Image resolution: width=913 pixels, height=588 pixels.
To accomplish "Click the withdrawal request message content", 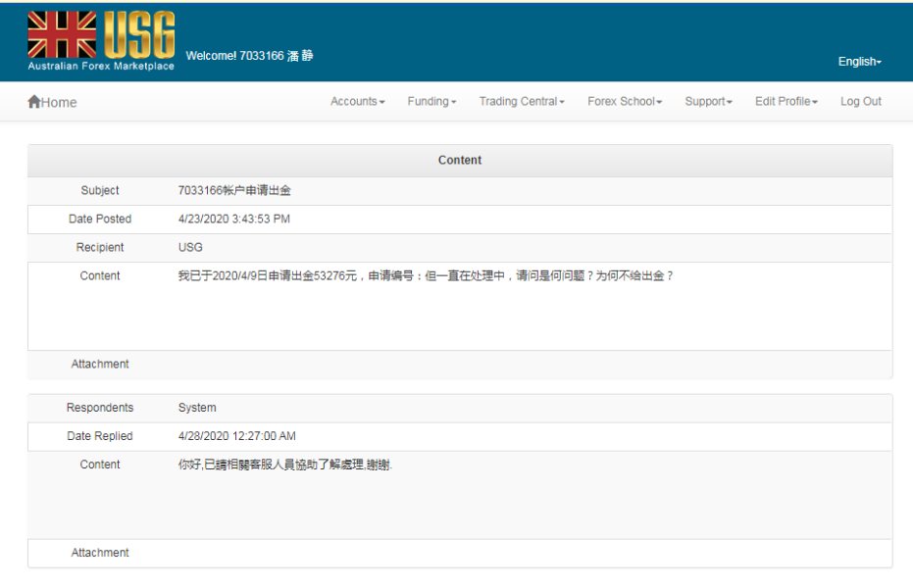I will [426, 276].
